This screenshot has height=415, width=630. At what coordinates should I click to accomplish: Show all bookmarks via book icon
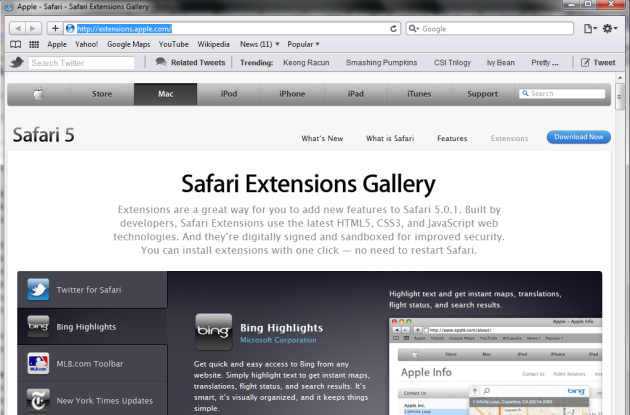[16, 44]
